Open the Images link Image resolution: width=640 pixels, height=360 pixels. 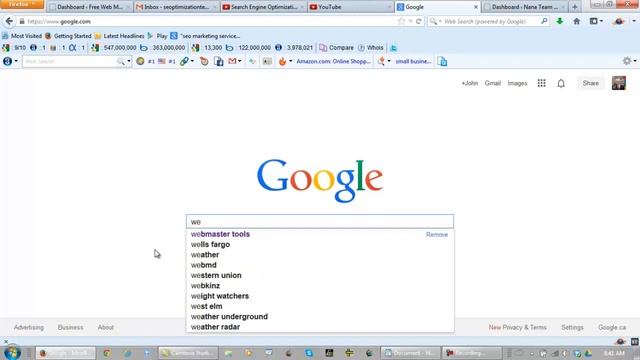517,83
